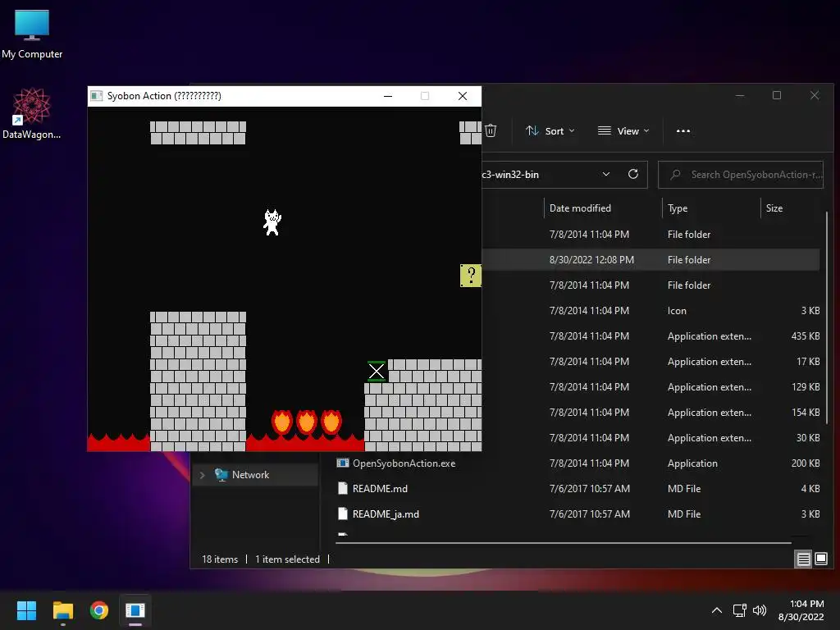Open the View dropdown in File Explorer

pos(623,130)
